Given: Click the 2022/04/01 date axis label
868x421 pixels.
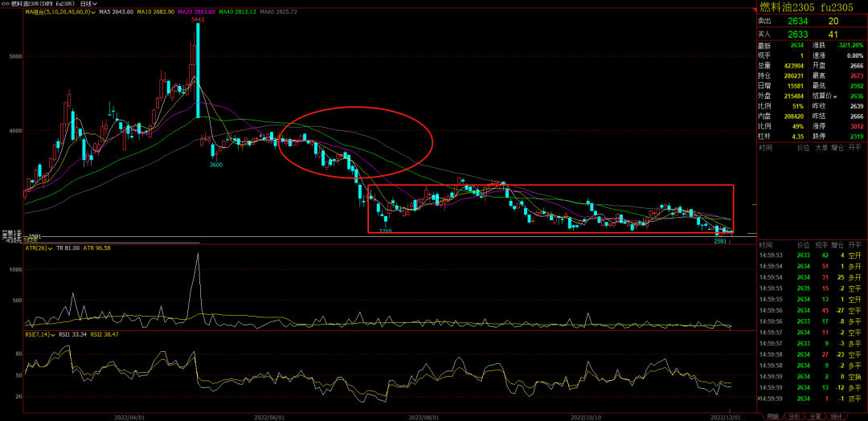Looking at the screenshot, I should click(x=129, y=416).
